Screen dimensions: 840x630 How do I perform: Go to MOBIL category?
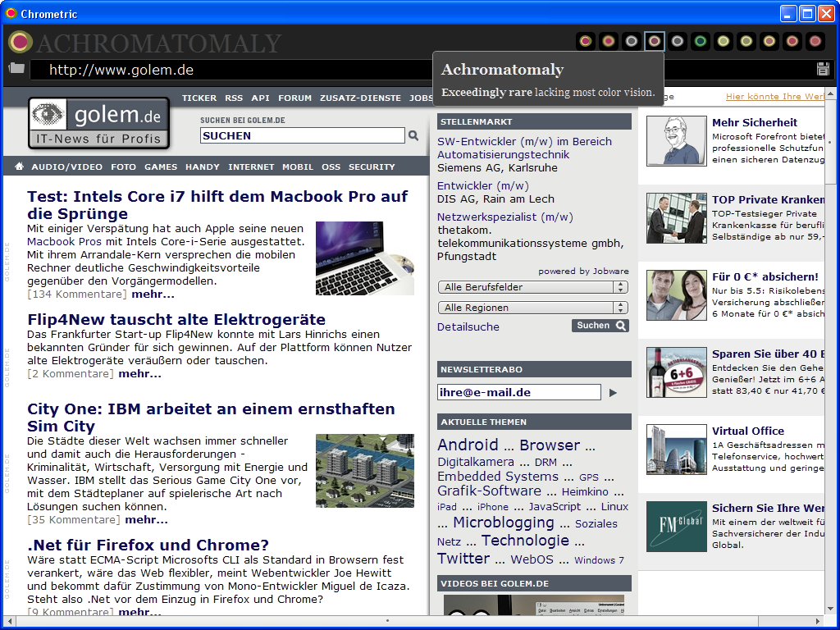(x=298, y=167)
